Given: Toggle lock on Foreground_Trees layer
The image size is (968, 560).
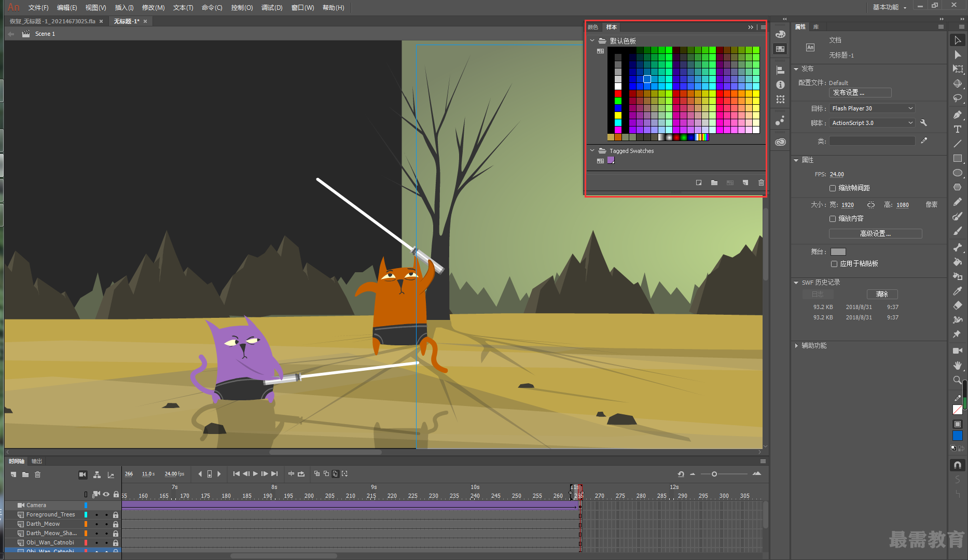Looking at the screenshot, I should coord(116,515).
